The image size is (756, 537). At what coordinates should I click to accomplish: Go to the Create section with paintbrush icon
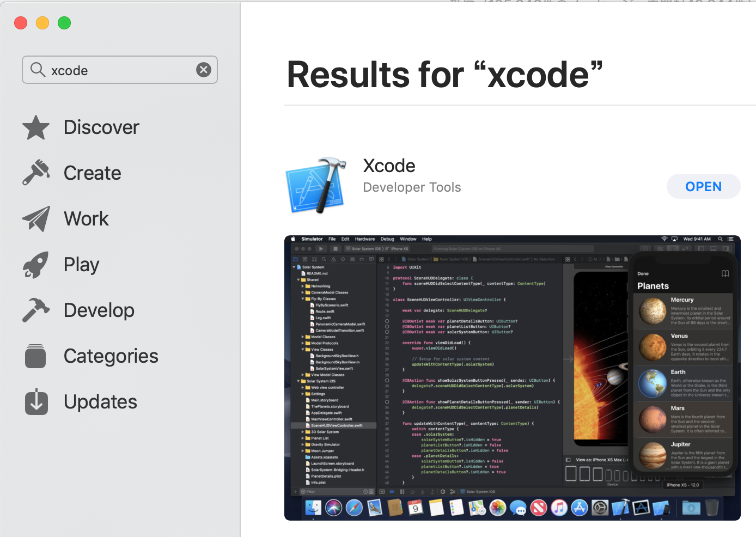click(72, 173)
